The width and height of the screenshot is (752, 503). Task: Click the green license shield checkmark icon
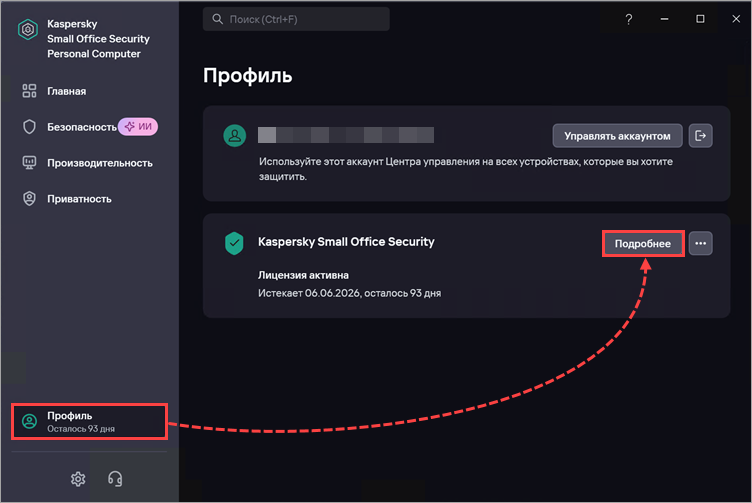pyautogui.click(x=234, y=243)
